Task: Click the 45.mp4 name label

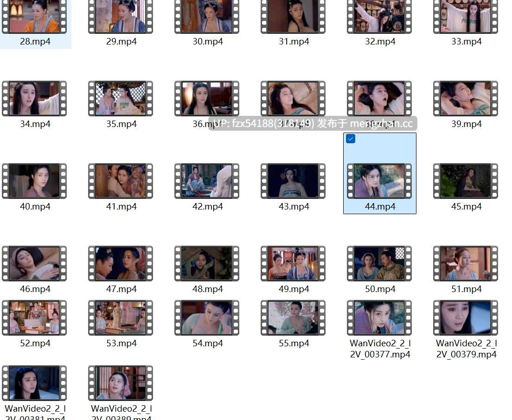Action: (466, 207)
